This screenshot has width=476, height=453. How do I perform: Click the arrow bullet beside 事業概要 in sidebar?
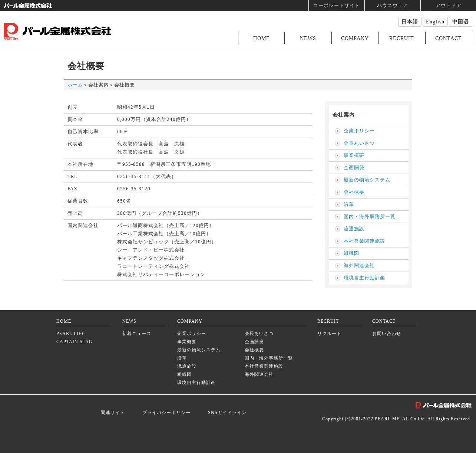(337, 155)
